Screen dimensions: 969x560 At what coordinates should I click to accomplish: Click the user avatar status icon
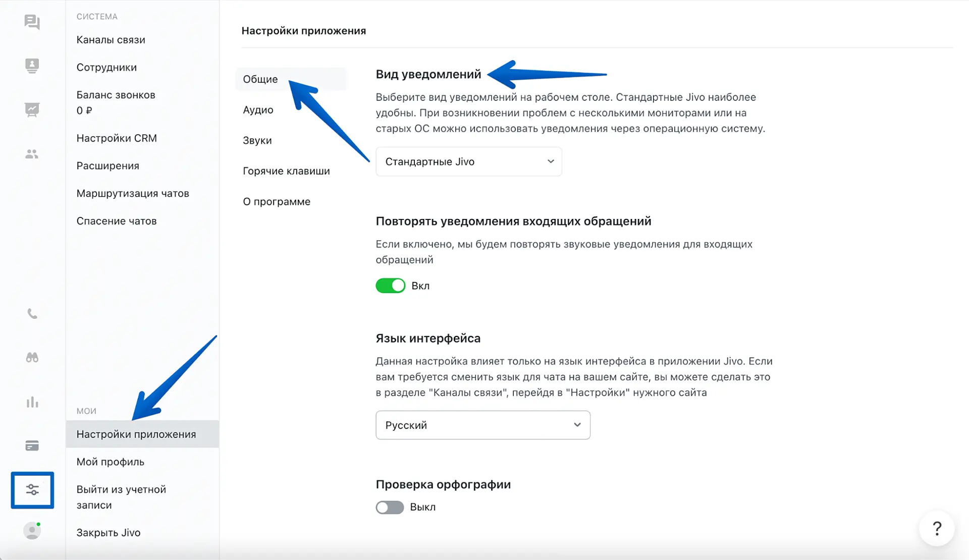point(32,531)
